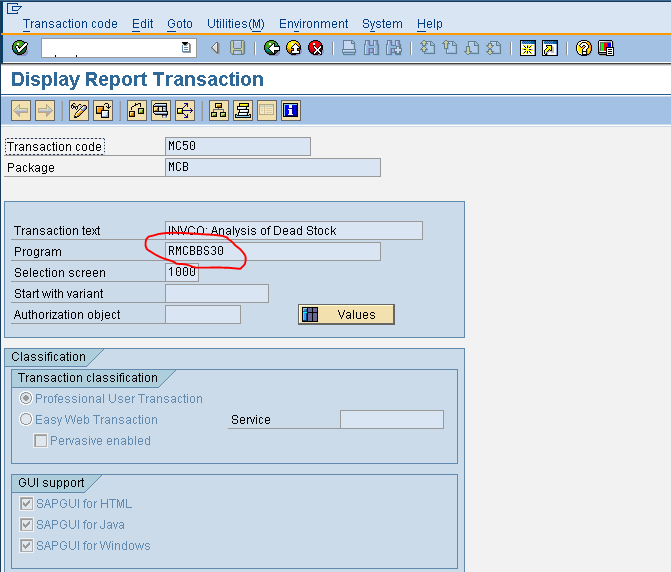The image size is (671, 572).
Task: Click the blue information 'i' icon
Action: [291, 111]
